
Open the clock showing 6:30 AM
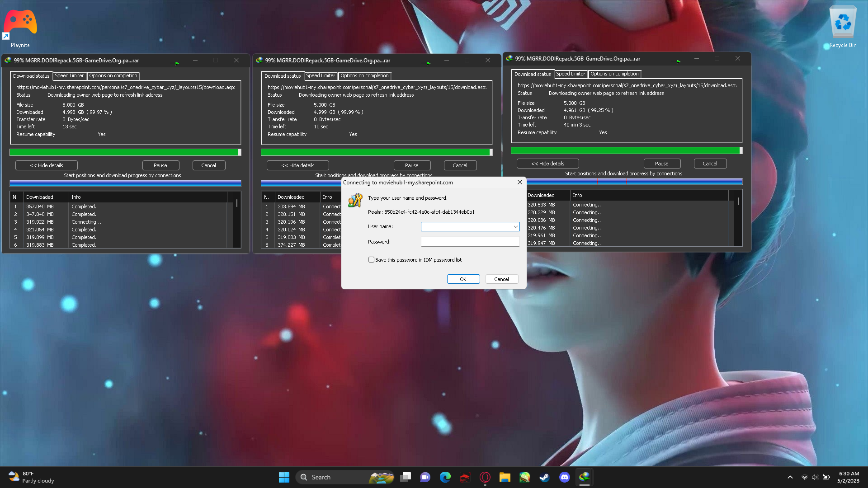coord(849,477)
